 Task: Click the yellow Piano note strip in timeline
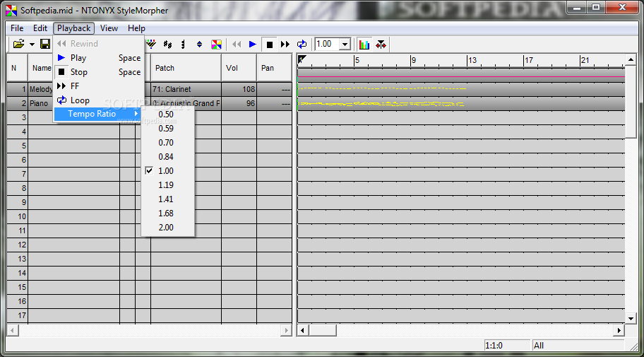pos(381,104)
